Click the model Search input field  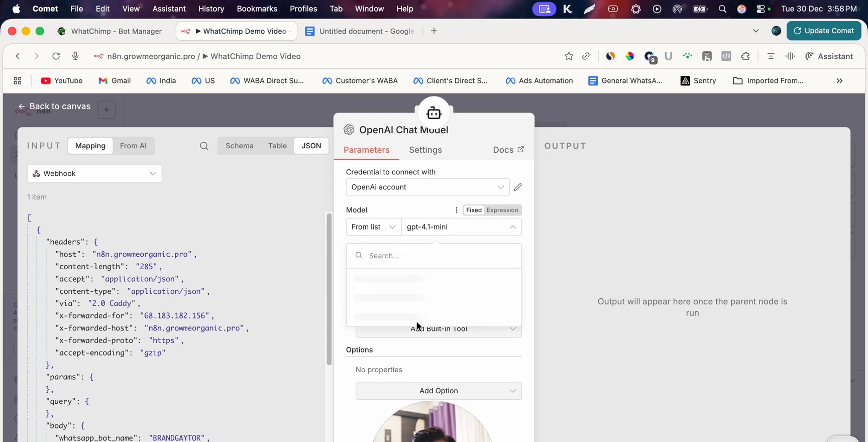pos(434,256)
